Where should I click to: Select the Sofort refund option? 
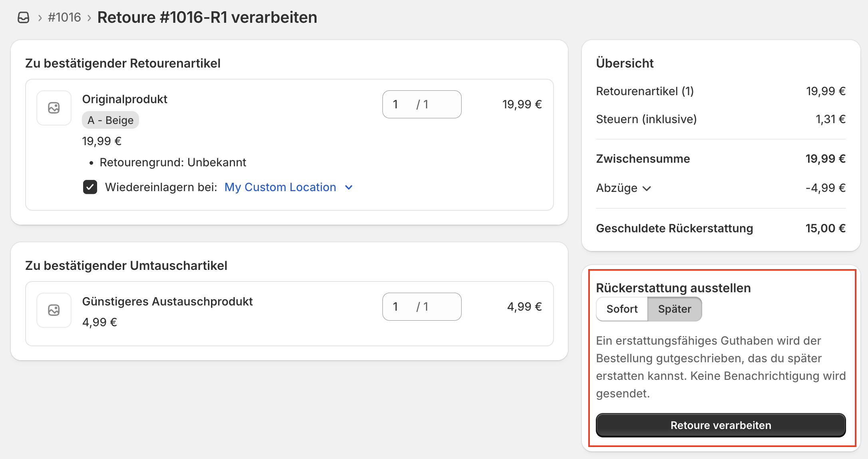tap(622, 309)
